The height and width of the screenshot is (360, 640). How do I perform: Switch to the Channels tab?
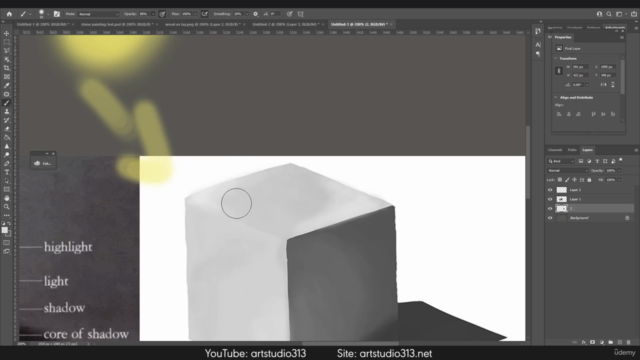click(555, 150)
